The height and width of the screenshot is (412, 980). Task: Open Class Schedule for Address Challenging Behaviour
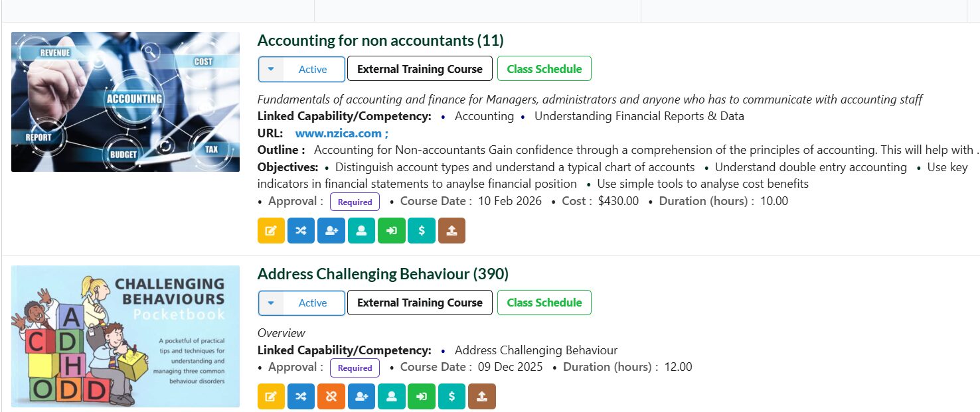(544, 303)
